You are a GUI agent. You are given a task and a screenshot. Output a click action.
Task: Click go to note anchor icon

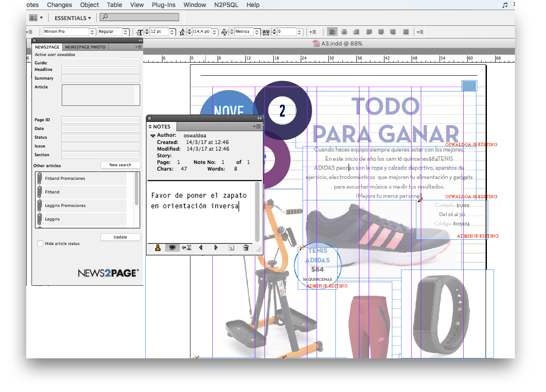click(x=187, y=248)
